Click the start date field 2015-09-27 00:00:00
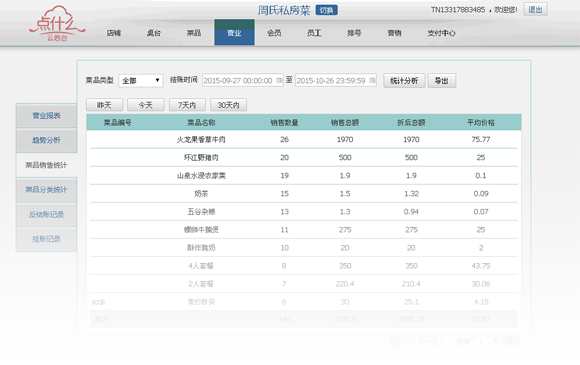Image resolution: width=580 pixels, height=365 pixels. [x=242, y=80]
